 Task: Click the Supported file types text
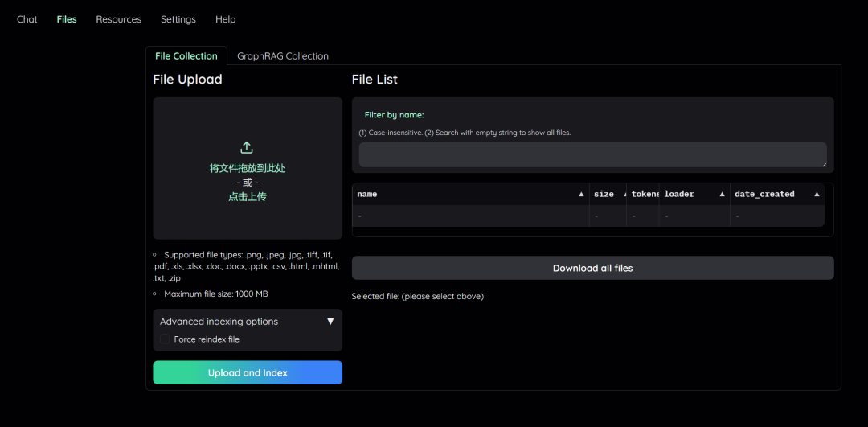coord(247,266)
